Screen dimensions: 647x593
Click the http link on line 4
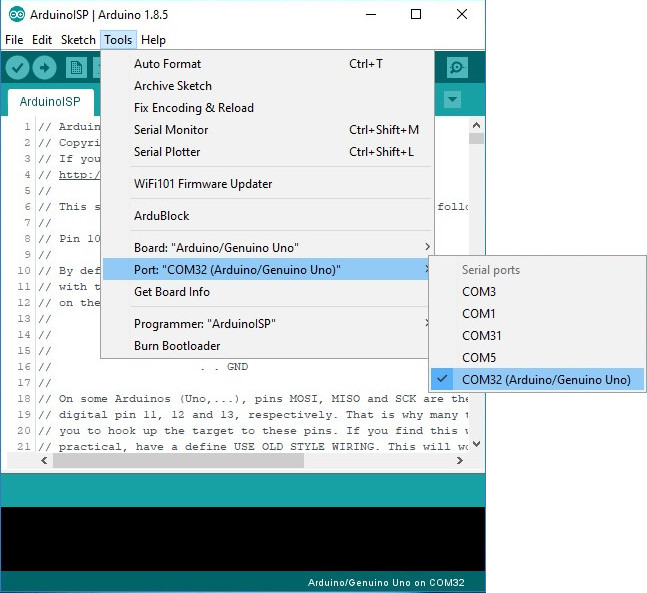79,175
